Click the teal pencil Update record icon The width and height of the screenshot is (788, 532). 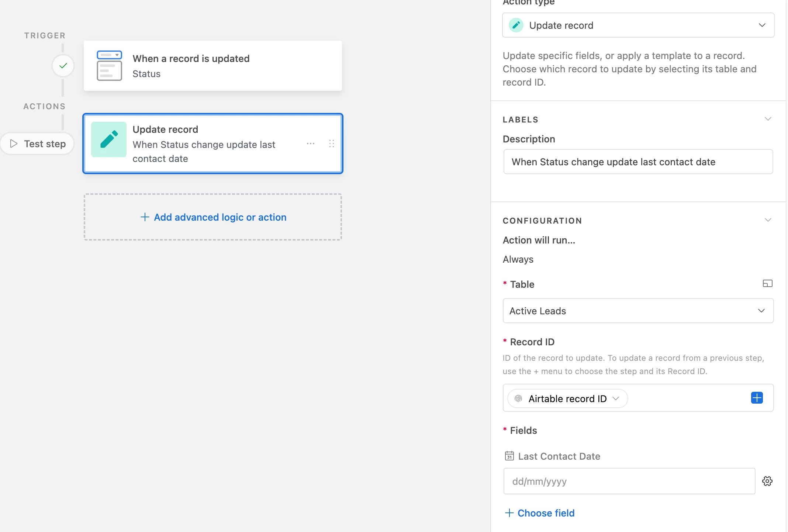(x=109, y=139)
